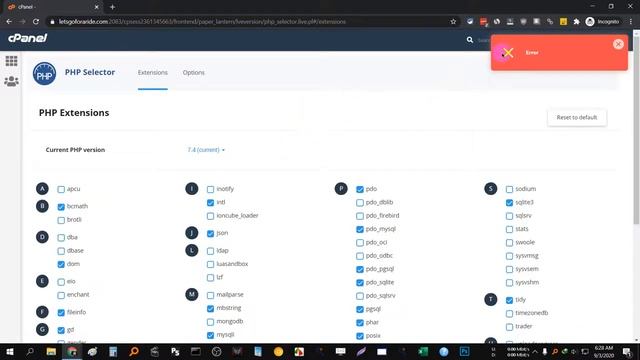This screenshot has width=640, height=360.
Task: Uncheck the pdo_mysql extension
Action: click(x=360, y=229)
